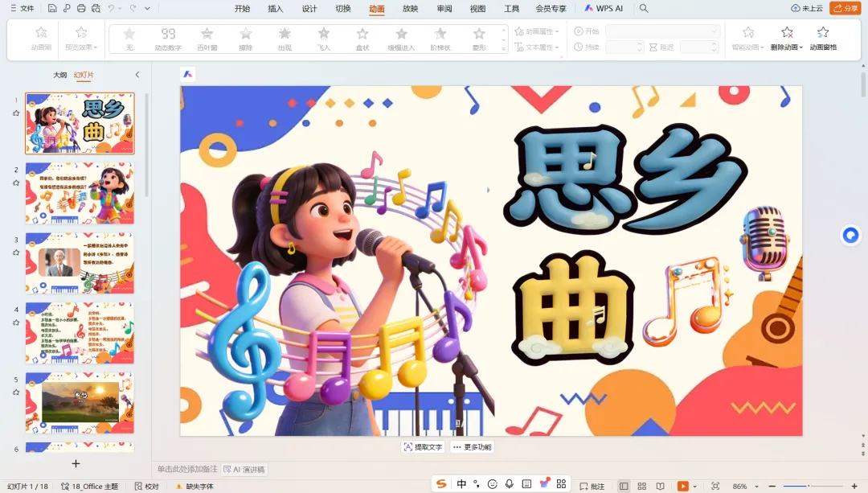This screenshot has width=868, height=493.
Task: Click the 批注 comments button in status bar
Action: pos(592,487)
